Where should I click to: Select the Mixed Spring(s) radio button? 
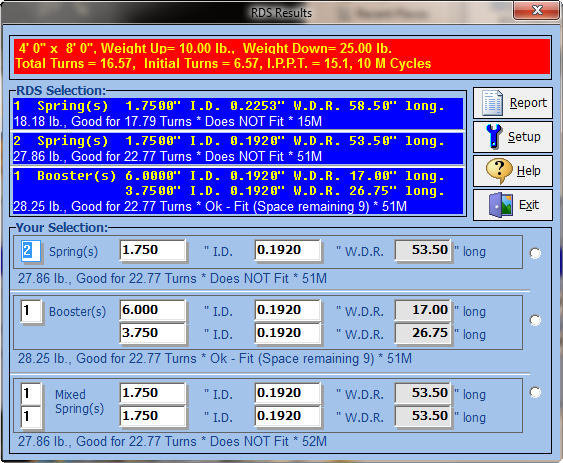[535, 392]
